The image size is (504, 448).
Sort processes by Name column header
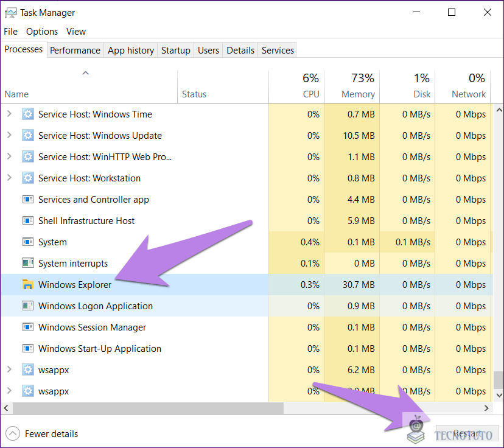(89, 86)
